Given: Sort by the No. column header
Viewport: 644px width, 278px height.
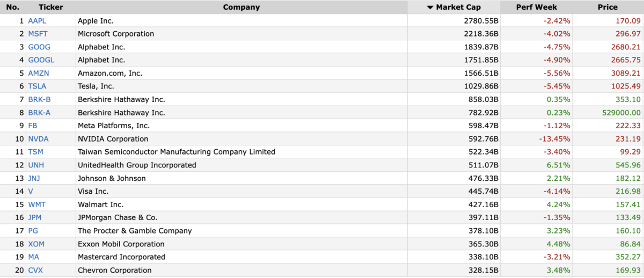Looking at the screenshot, I should tap(13, 7).
